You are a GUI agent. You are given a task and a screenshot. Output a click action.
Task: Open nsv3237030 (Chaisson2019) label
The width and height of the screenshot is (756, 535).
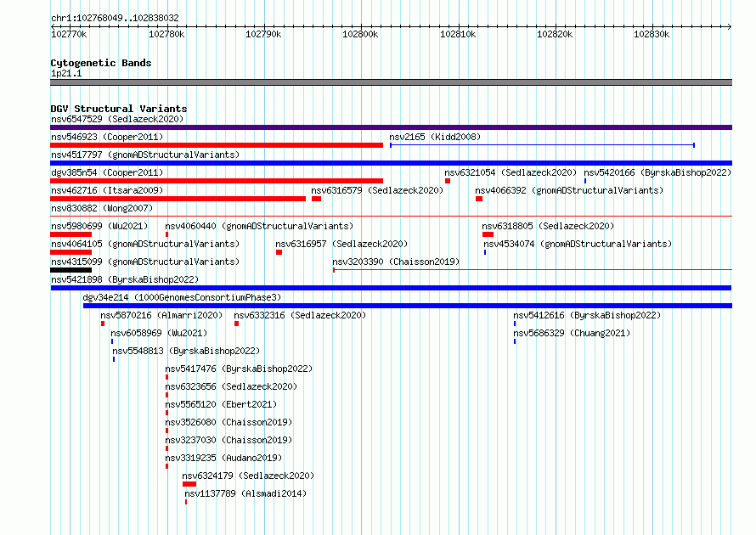[x=228, y=440]
